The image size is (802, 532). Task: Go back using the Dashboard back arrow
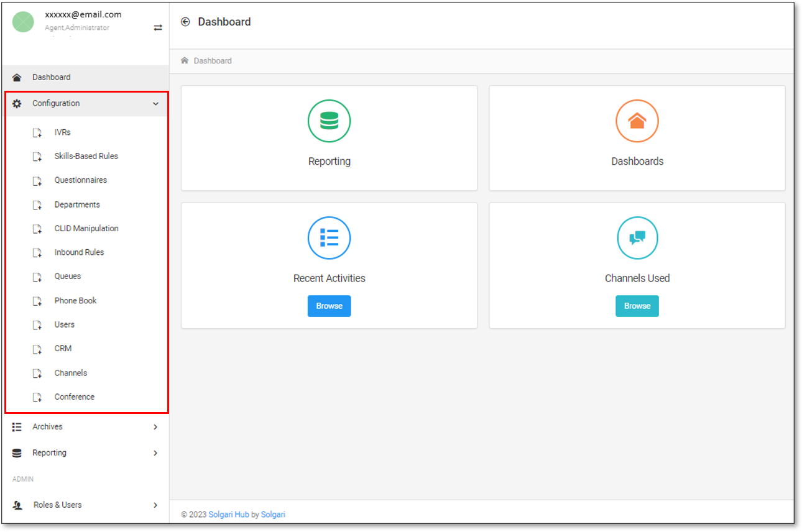tap(185, 21)
